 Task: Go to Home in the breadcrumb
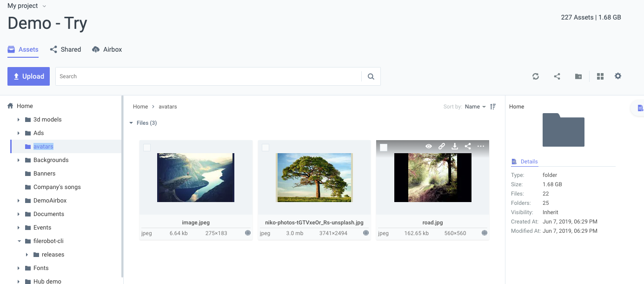140,107
